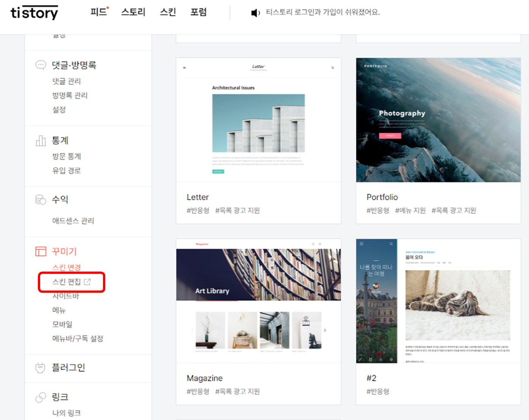Click #반응형 tag under the #2 skin
The image size is (529, 420).
(x=378, y=392)
